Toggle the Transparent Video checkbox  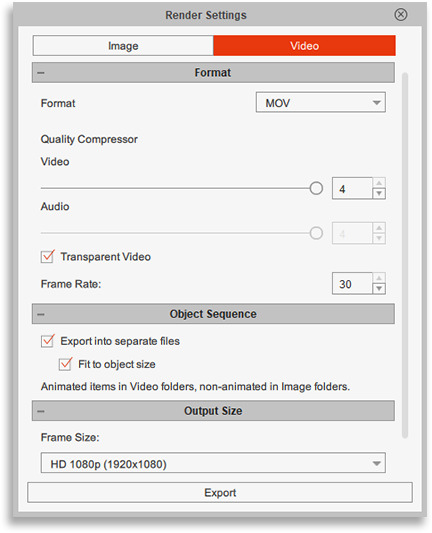click(48, 256)
